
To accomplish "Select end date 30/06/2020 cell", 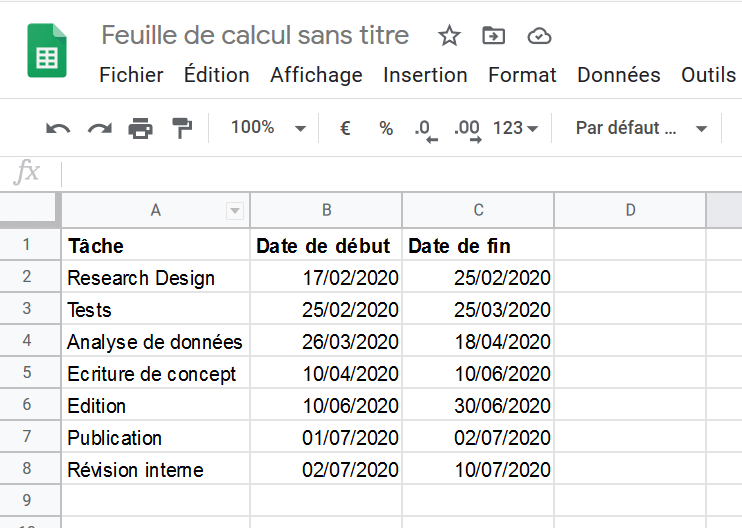I will coord(478,405).
